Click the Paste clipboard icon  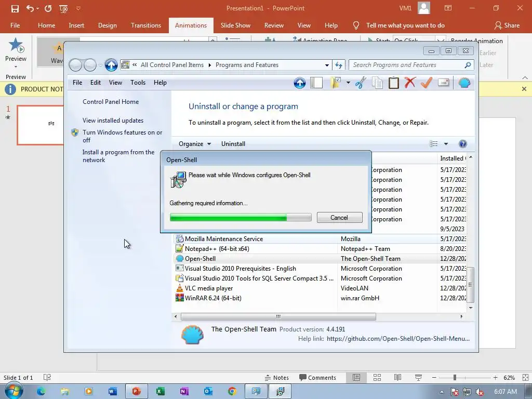click(394, 83)
